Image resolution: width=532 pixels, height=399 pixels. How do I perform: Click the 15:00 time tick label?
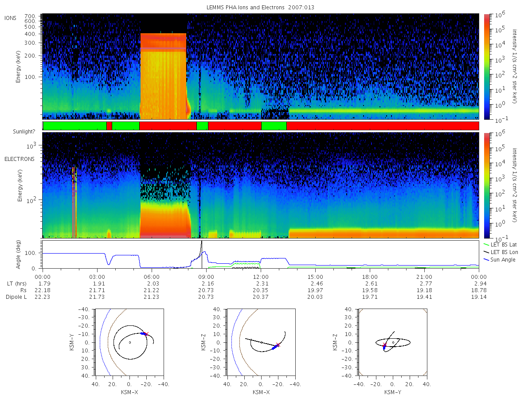[x=315, y=276]
